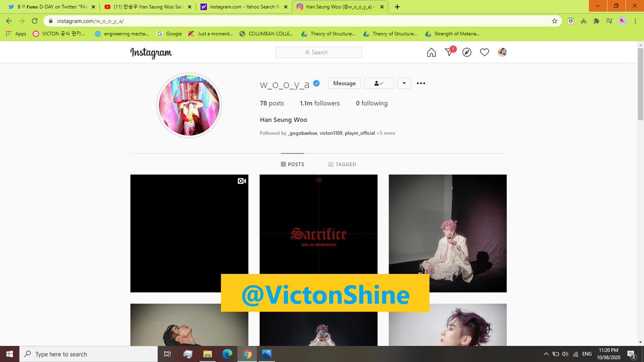The width and height of the screenshot is (644, 362).
Task: Open a new browser tab
Action: [x=397, y=7]
